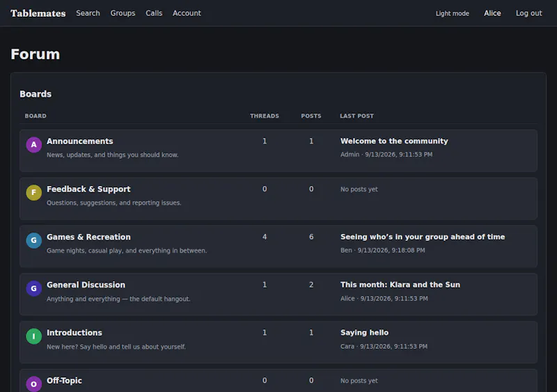Click the Boards section heading
This screenshot has width=557, height=392.
(x=36, y=94)
